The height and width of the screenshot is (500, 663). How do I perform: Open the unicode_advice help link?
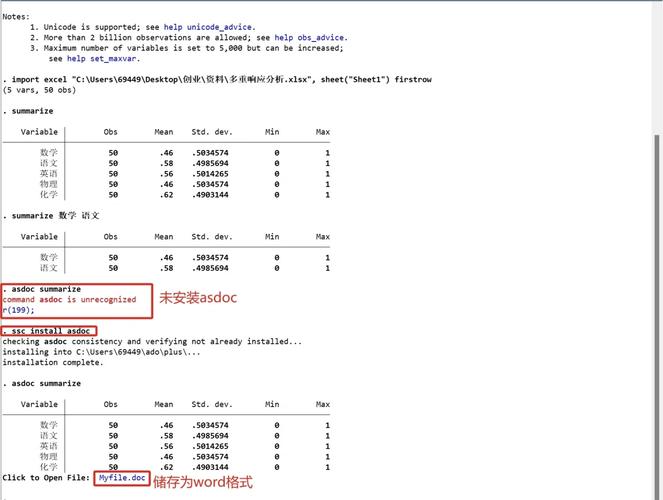click(221, 26)
